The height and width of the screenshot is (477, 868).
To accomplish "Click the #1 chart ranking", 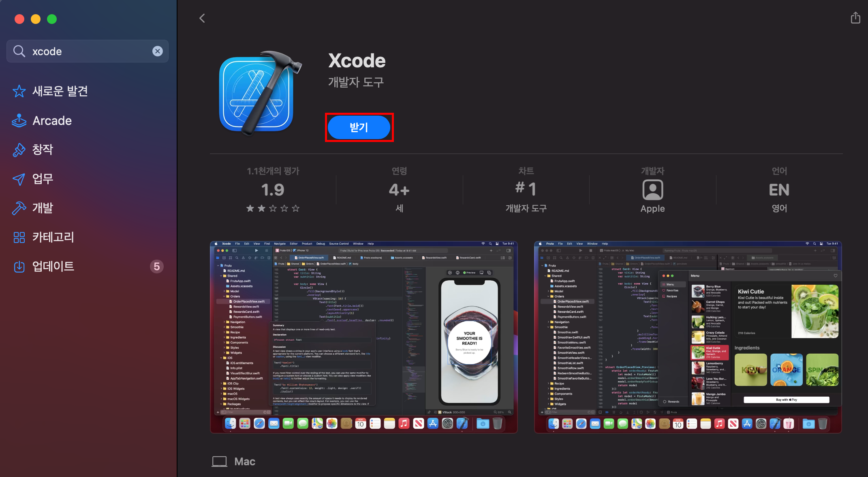I will (x=526, y=189).
